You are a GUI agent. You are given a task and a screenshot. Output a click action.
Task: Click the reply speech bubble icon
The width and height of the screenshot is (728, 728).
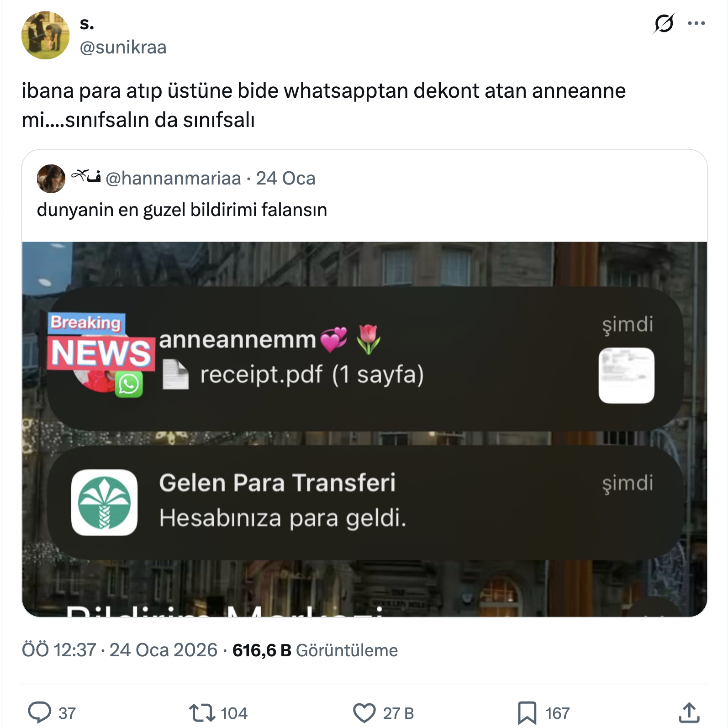tap(40, 712)
